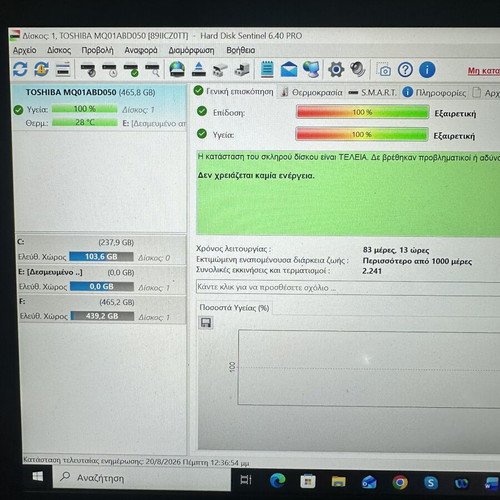Open Google Chrome from taskbar
The width and height of the screenshot is (500, 500).
pos(400,482)
